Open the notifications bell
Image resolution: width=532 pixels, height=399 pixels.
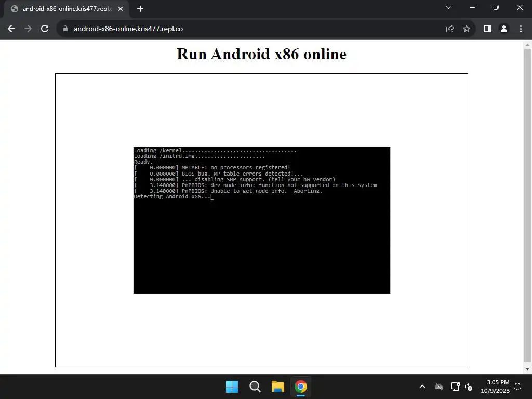518,387
